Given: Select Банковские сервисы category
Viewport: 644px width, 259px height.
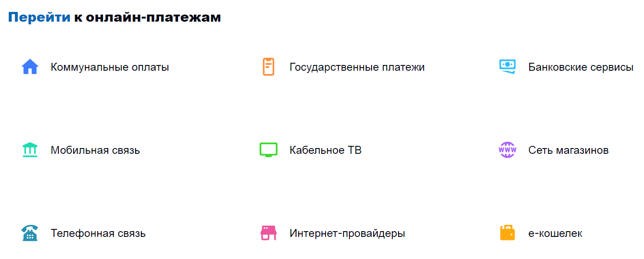Looking at the screenshot, I should tap(581, 67).
